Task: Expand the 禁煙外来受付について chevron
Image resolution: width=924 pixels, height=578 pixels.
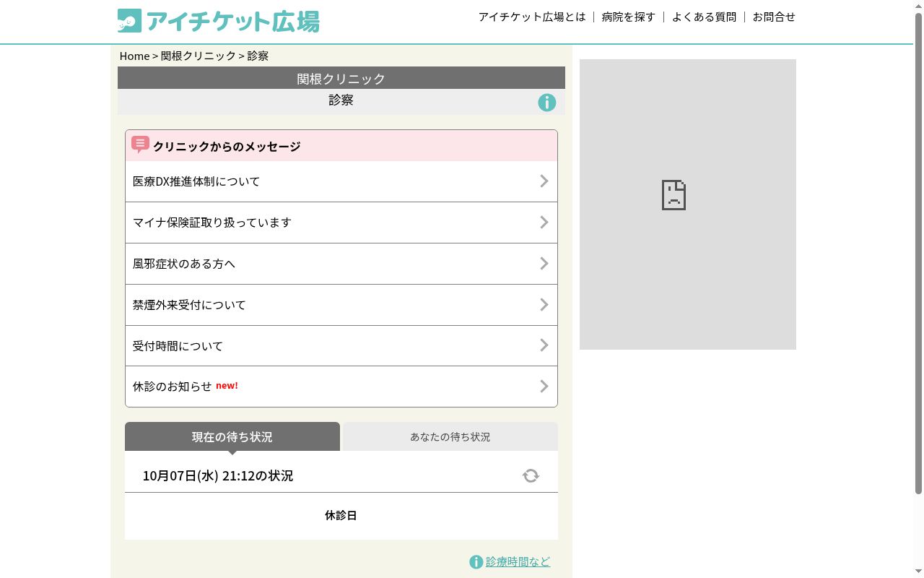Action: pyautogui.click(x=544, y=305)
